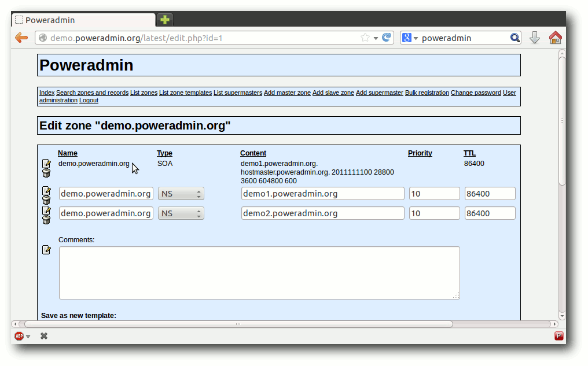Viewport: 588px width, 366px height.
Task: Reload the page with refresh icon
Action: pyautogui.click(x=386, y=38)
